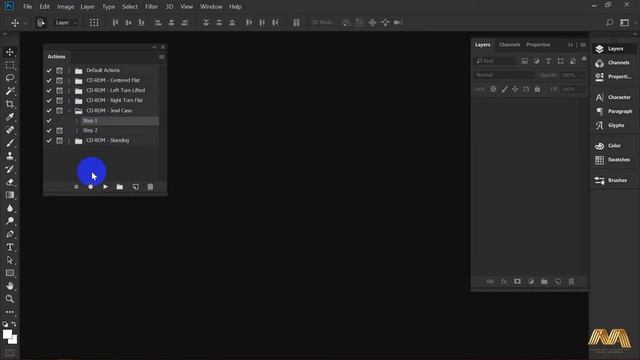Select the Healing Brush tool
Image resolution: width=640 pixels, height=360 pixels.
pyautogui.click(x=10, y=130)
